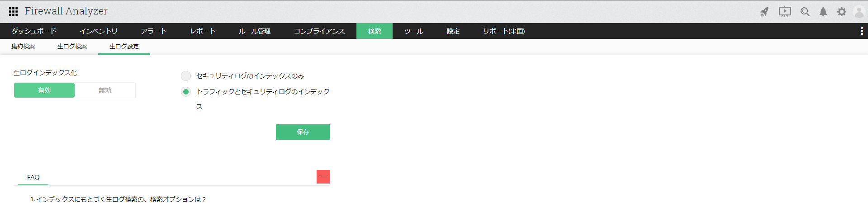Set raw log indexing to 有効
868x212 pixels.
pos(44,90)
